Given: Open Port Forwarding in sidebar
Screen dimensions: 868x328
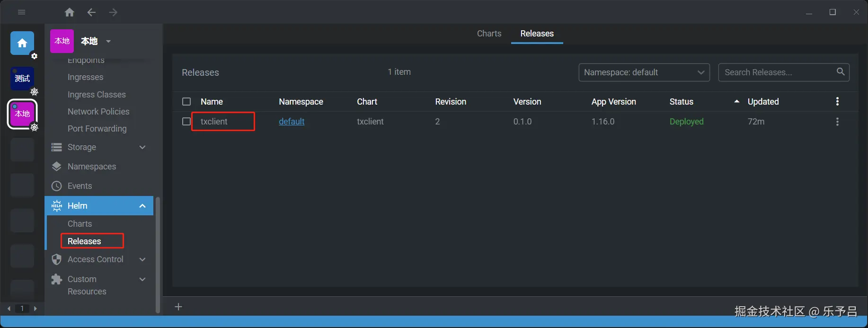Looking at the screenshot, I should pyautogui.click(x=97, y=129).
